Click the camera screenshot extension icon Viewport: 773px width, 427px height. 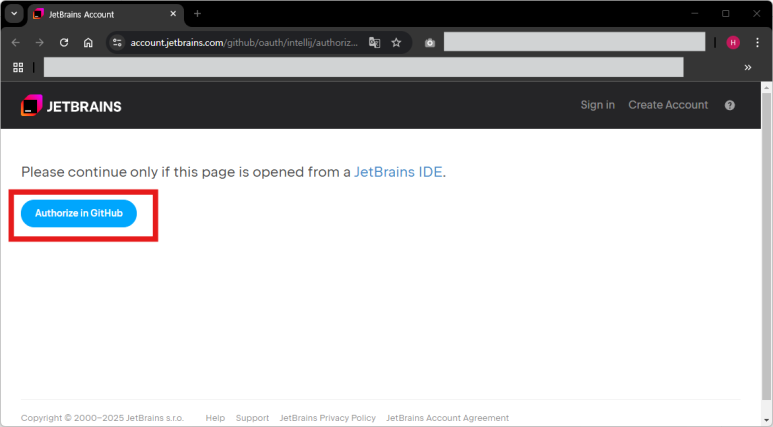tap(430, 43)
